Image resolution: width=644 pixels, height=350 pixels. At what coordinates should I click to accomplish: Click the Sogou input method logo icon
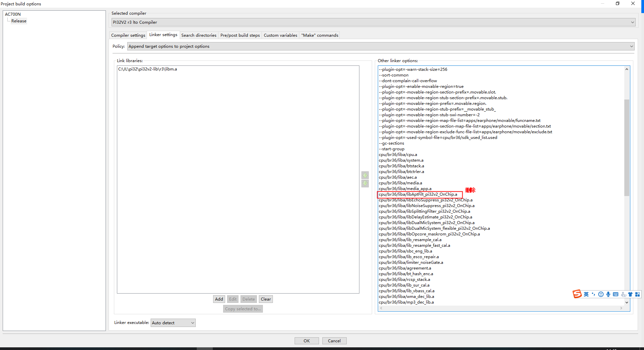point(577,294)
